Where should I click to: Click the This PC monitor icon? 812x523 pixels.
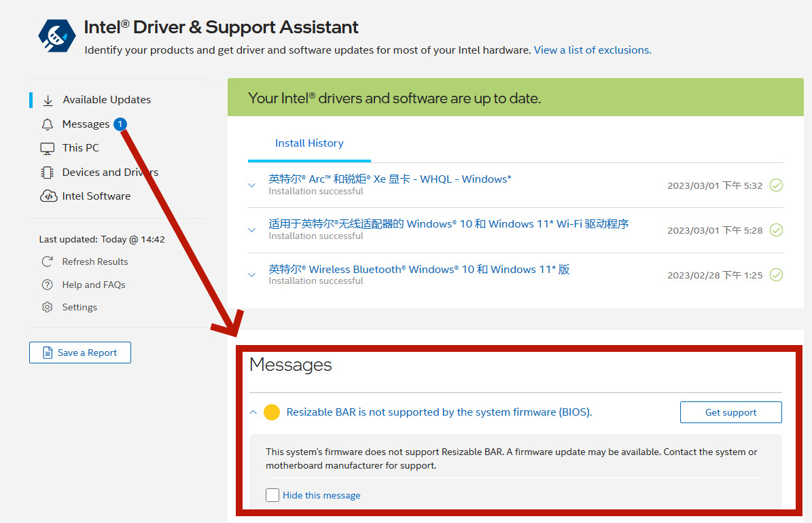tap(48, 148)
